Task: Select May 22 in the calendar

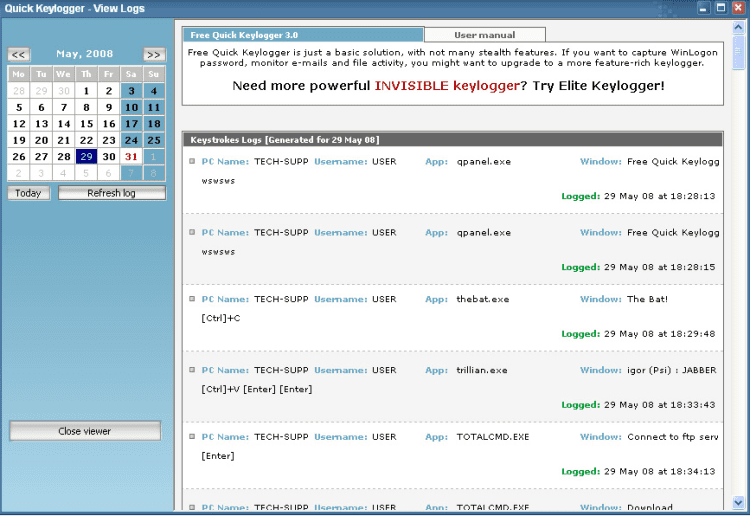Action: tap(86, 140)
